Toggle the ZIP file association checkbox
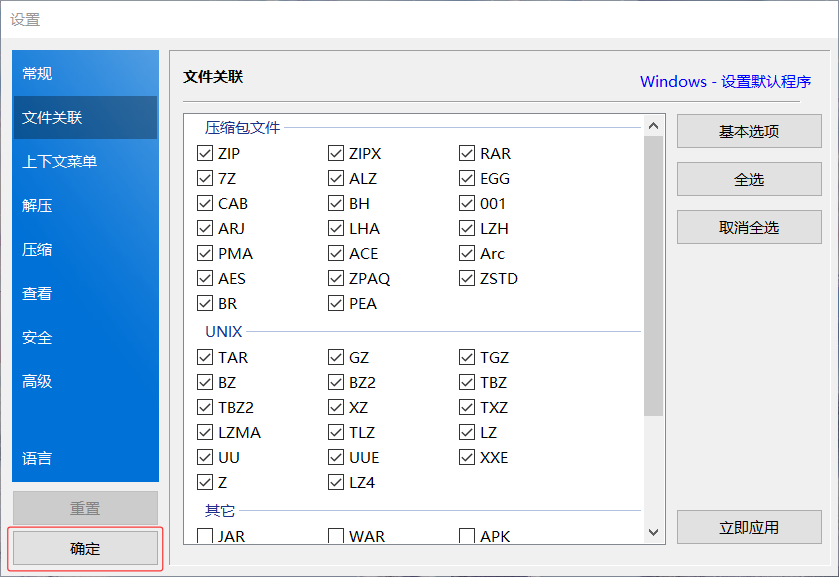The image size is (839, 577). point(205,152)
